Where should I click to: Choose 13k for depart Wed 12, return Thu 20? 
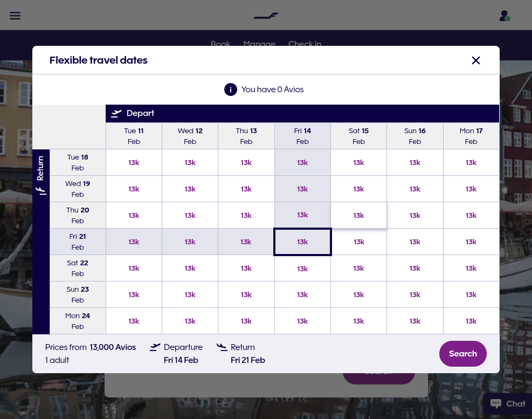[190, 215]
